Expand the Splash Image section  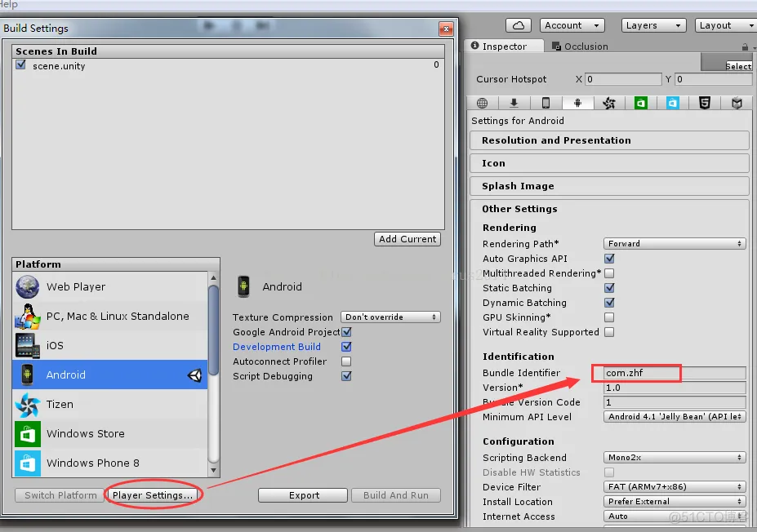tap(609, 186)
